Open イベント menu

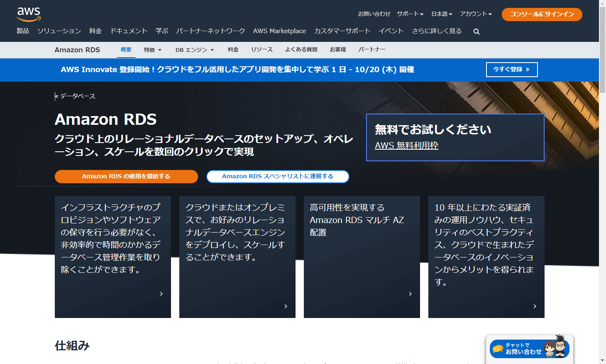tap(391, 31)
